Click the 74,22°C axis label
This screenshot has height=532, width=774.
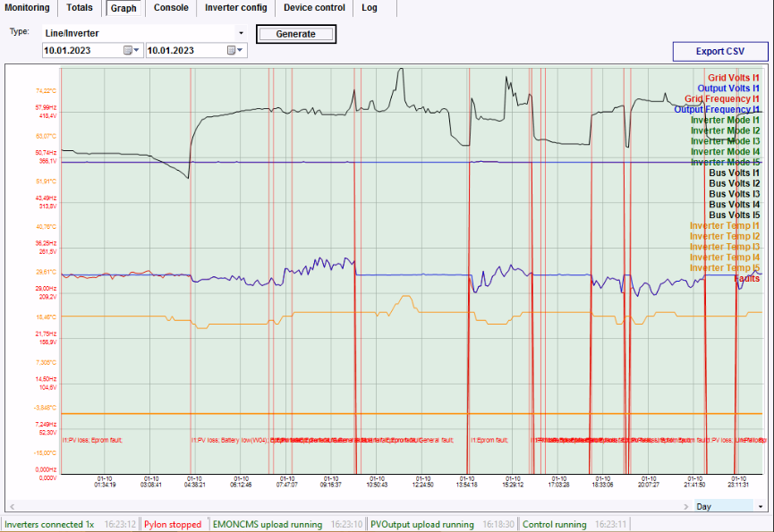(46, 90)
